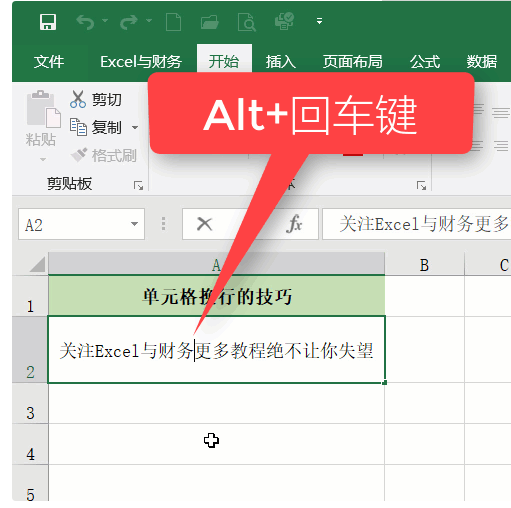This screenshot has height=508, width=511.
Task: Select row 5 header
Action: coord(30,483)
